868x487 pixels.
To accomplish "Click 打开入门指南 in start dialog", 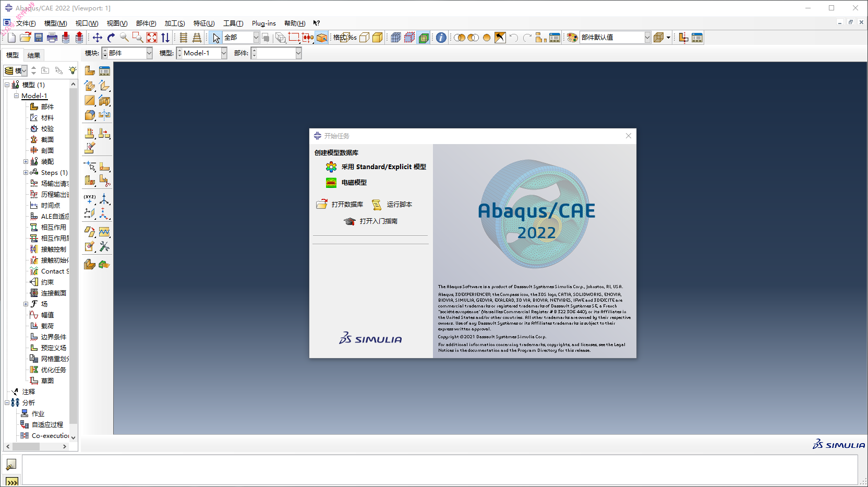I will (371, 221).
